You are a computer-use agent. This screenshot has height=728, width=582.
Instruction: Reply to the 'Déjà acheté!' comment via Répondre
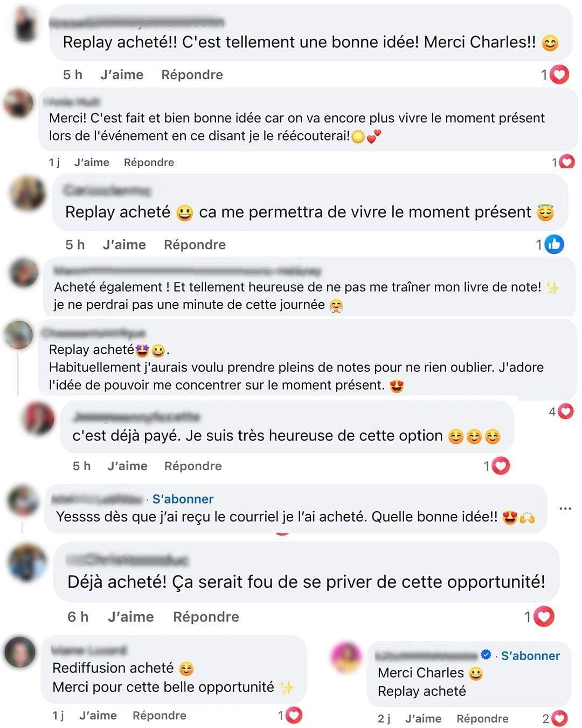coord(206,616)
